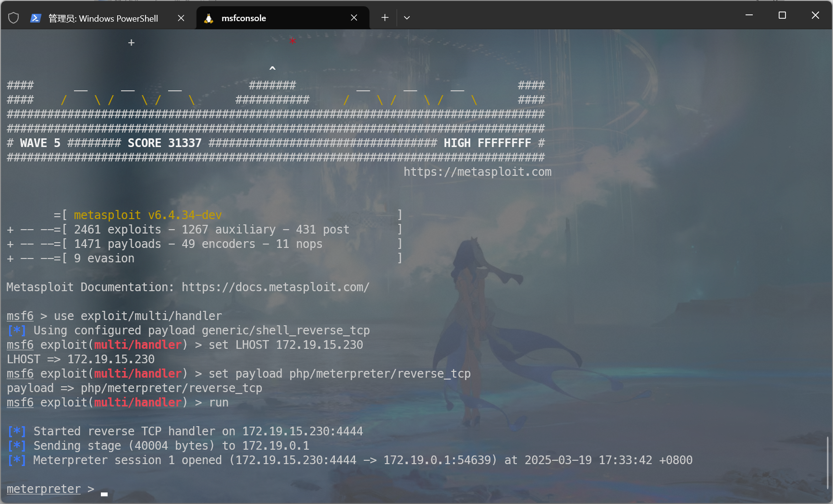Open the https://docs.metasploit.com/ documentation link

276,287
